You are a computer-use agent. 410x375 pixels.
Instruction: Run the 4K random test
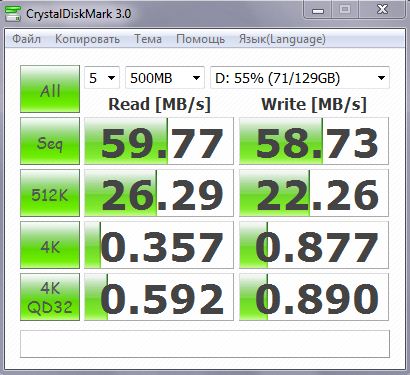point(50,245)
